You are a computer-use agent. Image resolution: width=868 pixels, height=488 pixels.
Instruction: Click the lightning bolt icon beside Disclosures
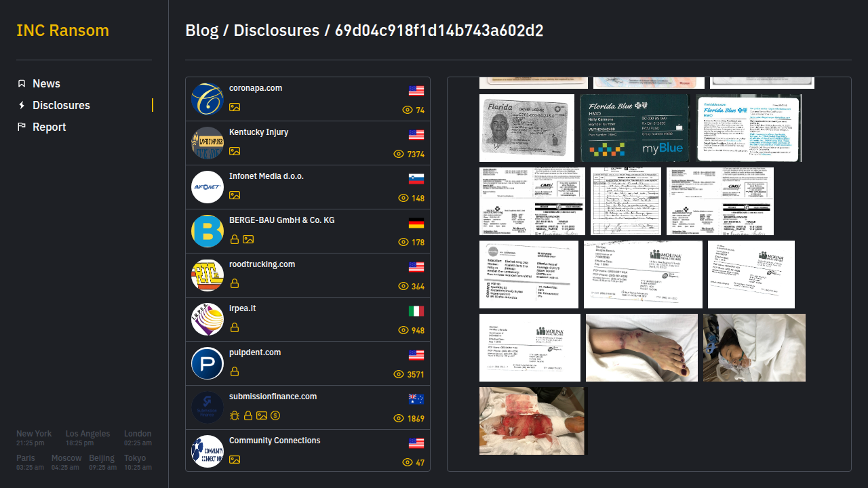(22, 105)
